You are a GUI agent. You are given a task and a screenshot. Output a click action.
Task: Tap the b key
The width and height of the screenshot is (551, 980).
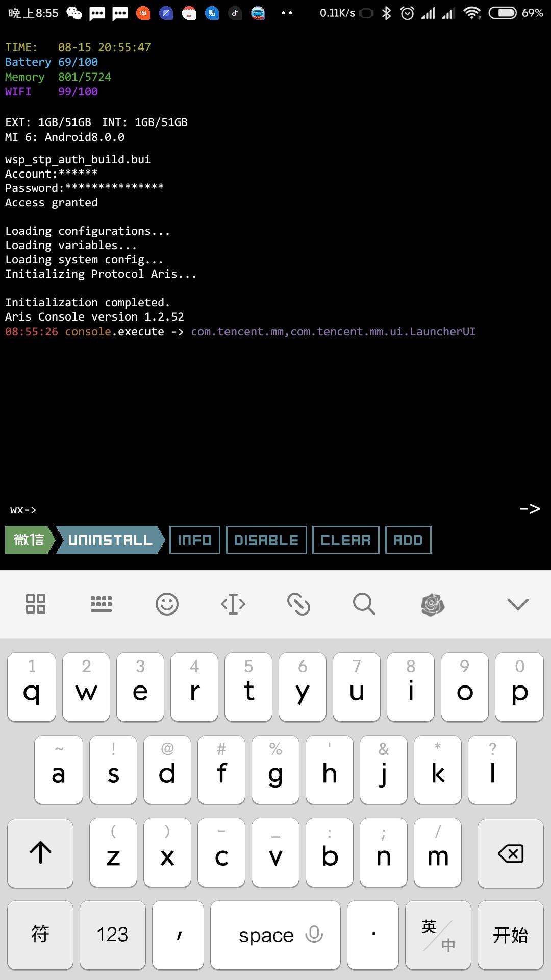(x=330, y=852)
